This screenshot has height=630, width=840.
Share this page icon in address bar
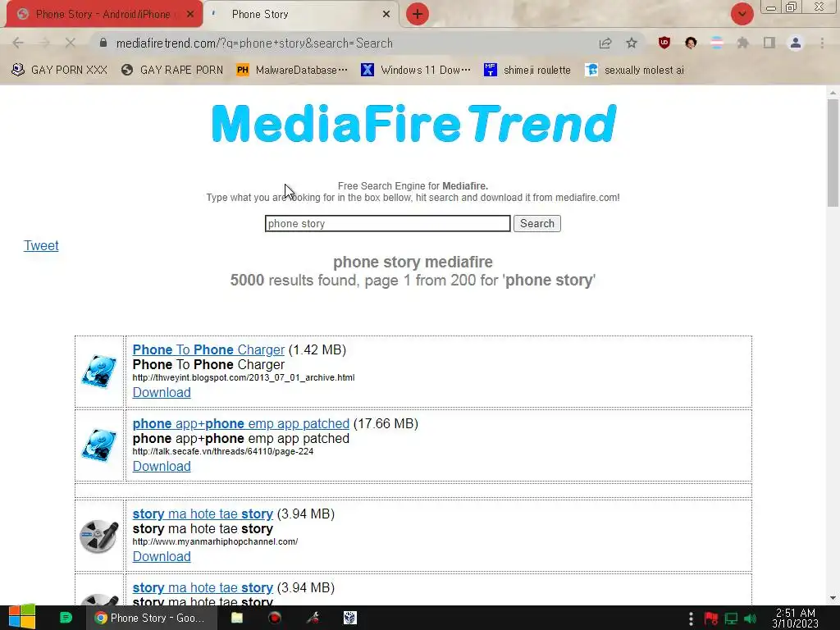click(605, 43)
